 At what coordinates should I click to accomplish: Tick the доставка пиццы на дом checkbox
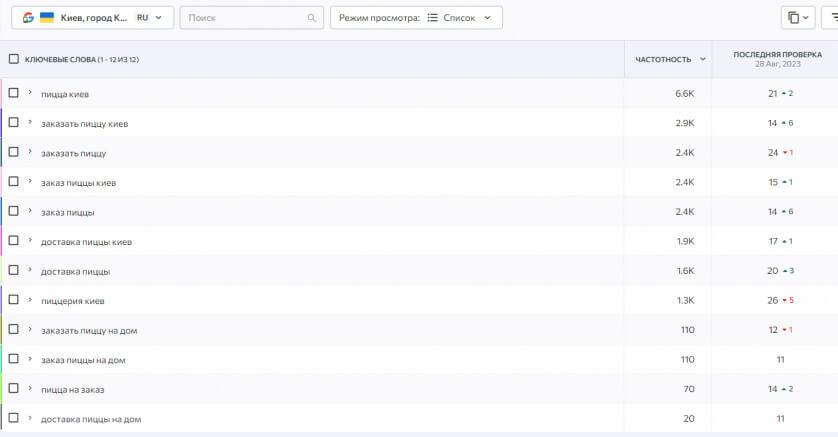(x=14, y=418)
